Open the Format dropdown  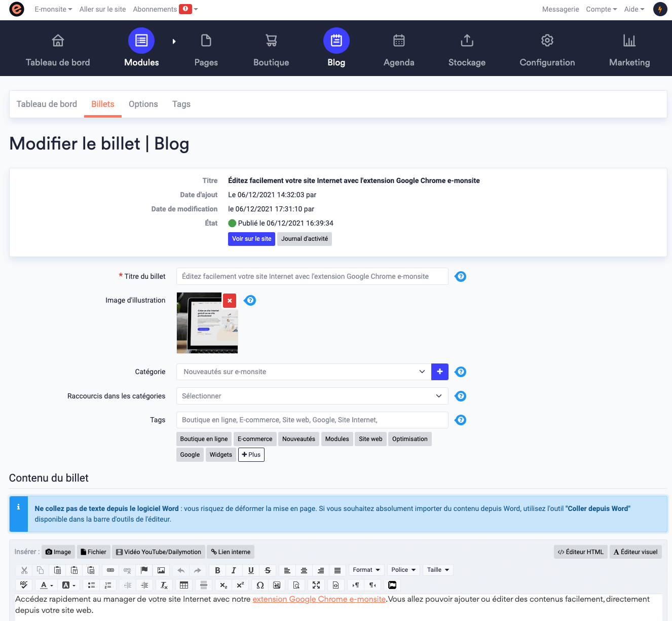coord(366,570)
